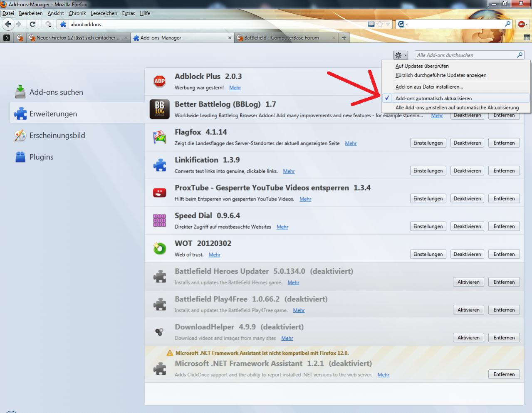Click the WOT green ring icon
This screenshot has width=532, height=413.
(160, 248)
